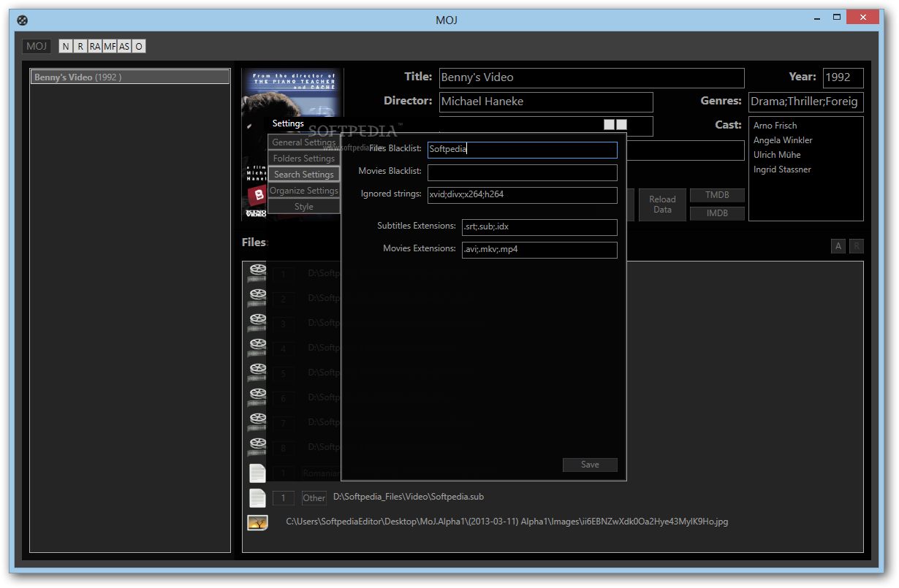Click the film reel icon of file 8
The image size is (899, 588).
(x=257, y=447)
